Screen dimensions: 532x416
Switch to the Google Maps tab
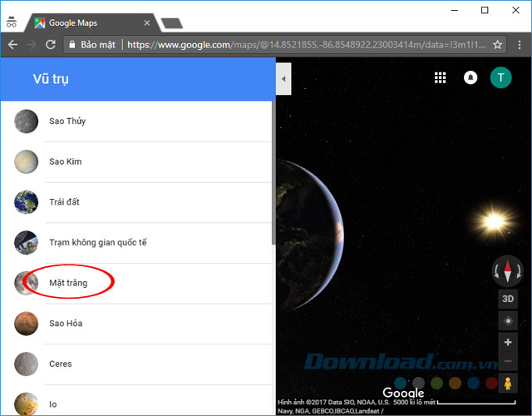[x=91, y=23]
